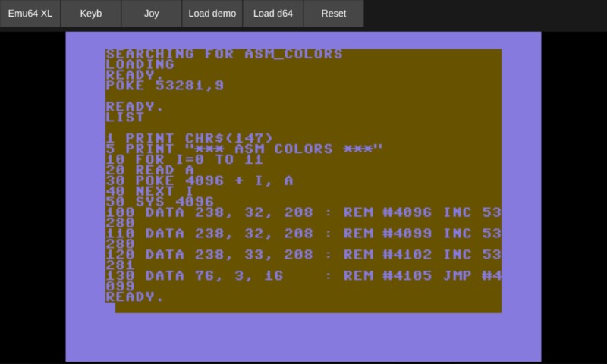Click line 120 DATA 238, 33, 208
The image size is (607, 364).
pyautogui.click(x=303, y=259)
